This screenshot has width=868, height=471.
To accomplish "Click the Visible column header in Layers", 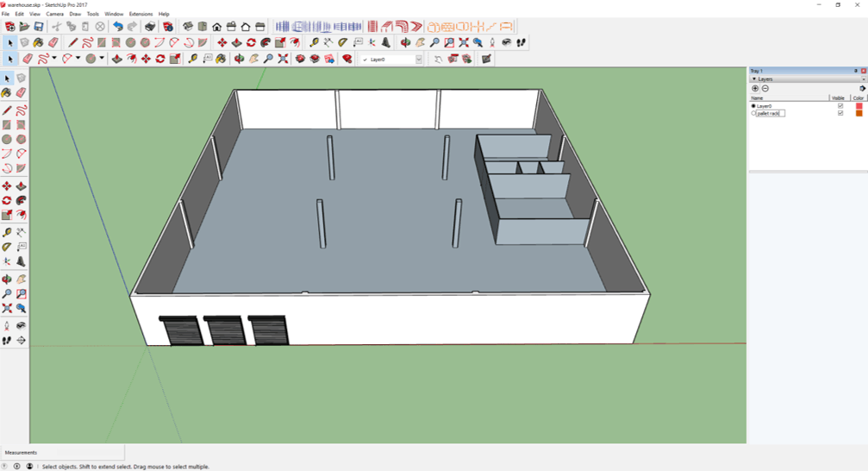I will pos(838,98).
